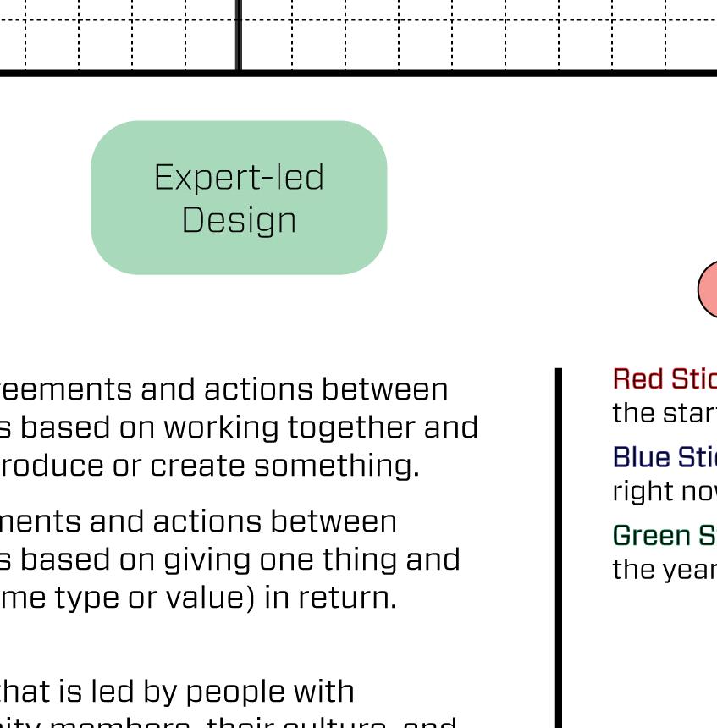Click the line "me type or value) in return."
Screen dimensions: 717x728
pos(198,597)
